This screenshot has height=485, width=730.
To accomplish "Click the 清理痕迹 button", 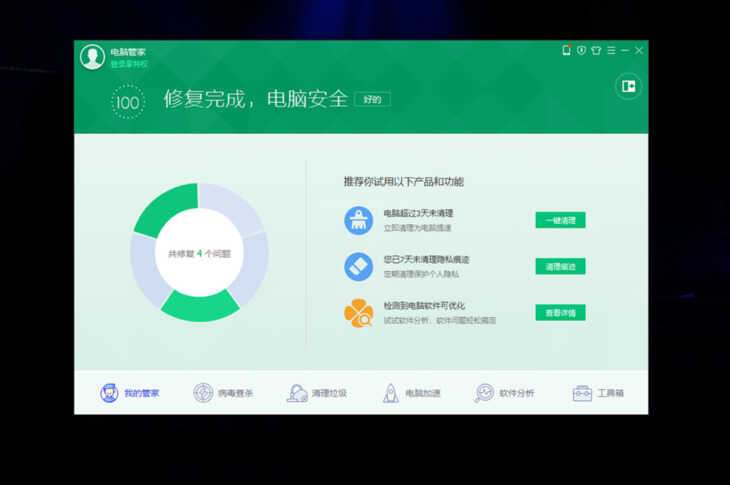I will tap(561, 267).
